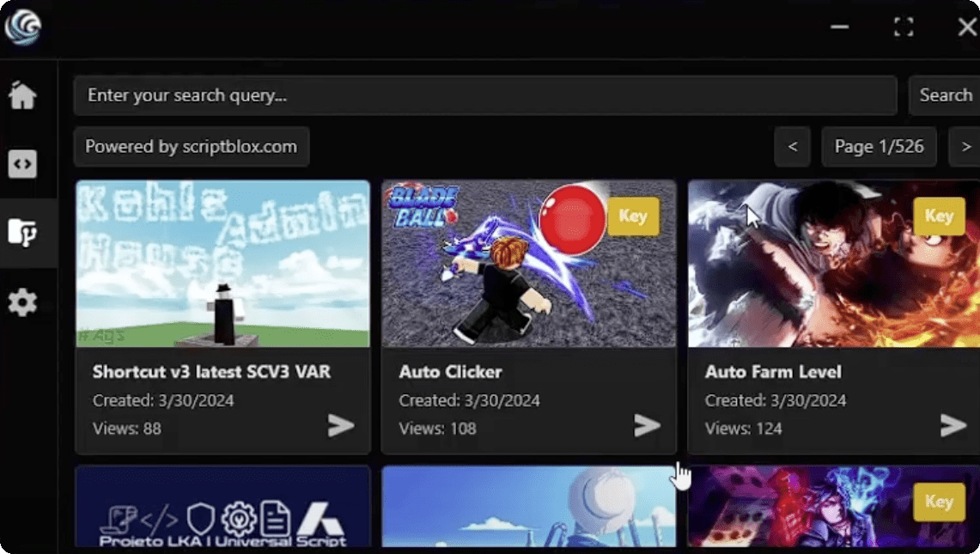Focus the search query input field
Image resolution: width=980 pixels, height=554 pixels.
(485, 95)
